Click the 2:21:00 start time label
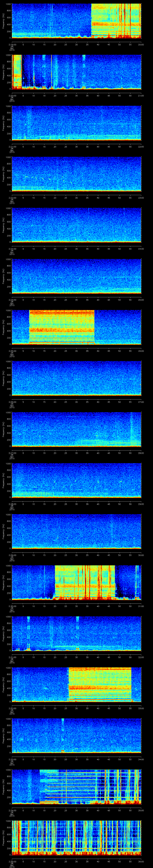The image size is (153, 868). [x=12, y=147]
